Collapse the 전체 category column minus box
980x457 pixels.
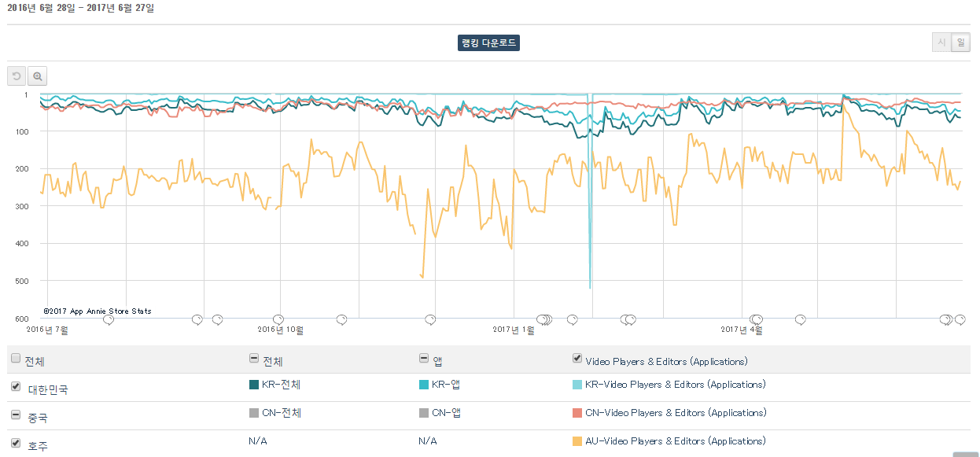point(253,359)
